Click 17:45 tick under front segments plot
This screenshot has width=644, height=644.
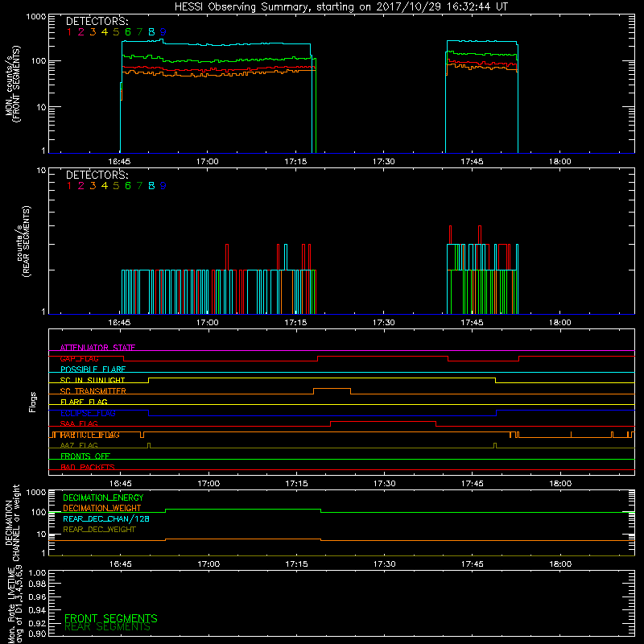(472, 162)
